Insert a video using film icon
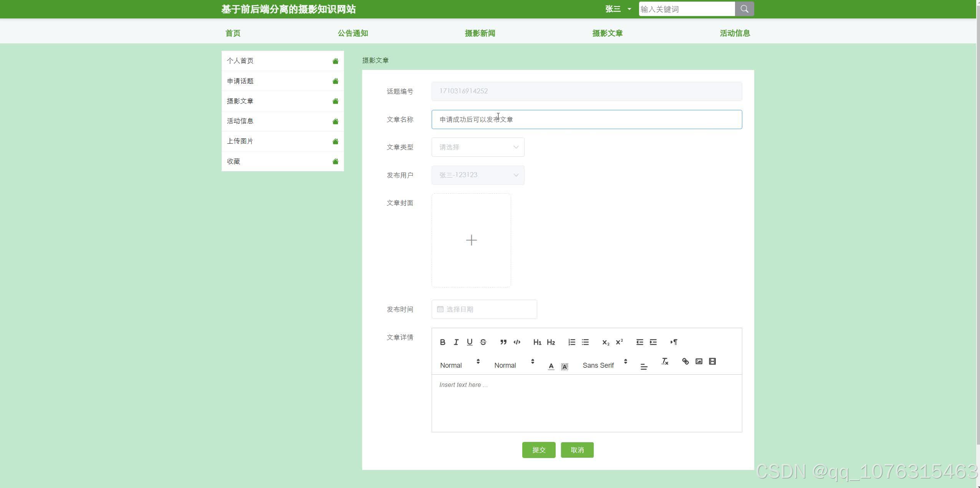The width and height of the screenshot is (980, 488). pos(712,361)
